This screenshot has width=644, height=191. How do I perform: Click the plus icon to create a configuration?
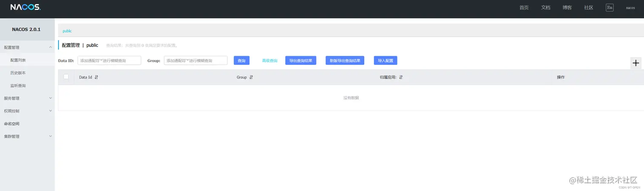635,63
